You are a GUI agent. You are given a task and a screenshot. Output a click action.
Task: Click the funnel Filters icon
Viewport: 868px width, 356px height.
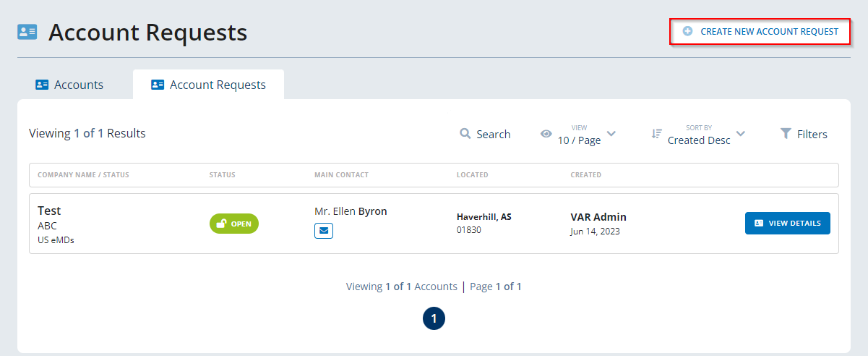(x=786, y=134)
